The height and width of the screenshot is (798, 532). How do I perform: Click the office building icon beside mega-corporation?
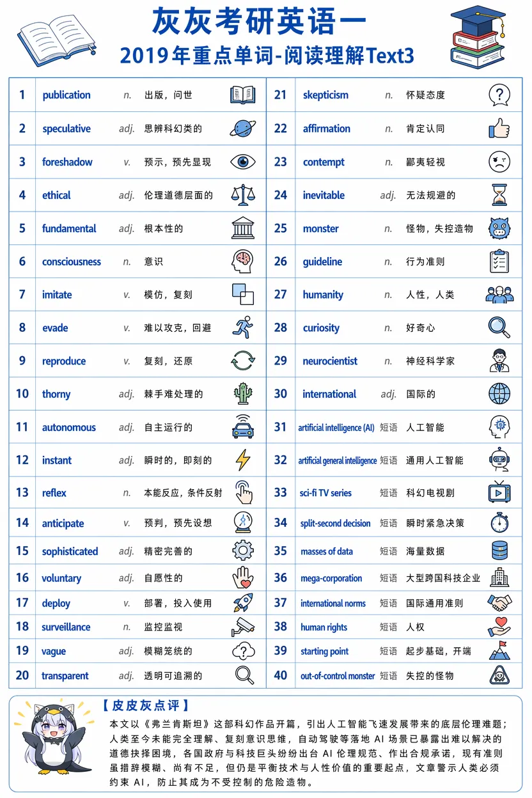[499, 577]
